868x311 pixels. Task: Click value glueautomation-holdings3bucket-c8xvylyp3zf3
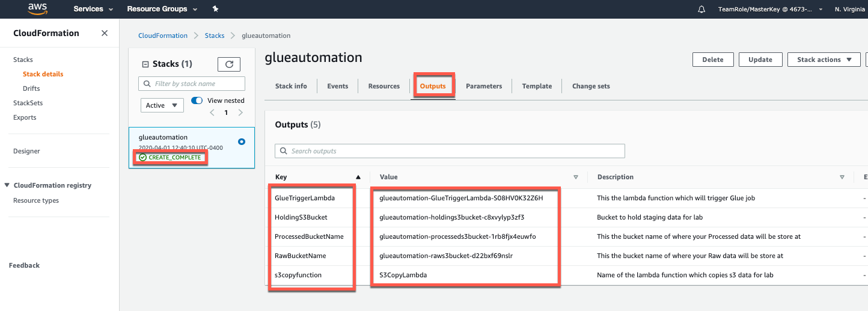point(451,217)
